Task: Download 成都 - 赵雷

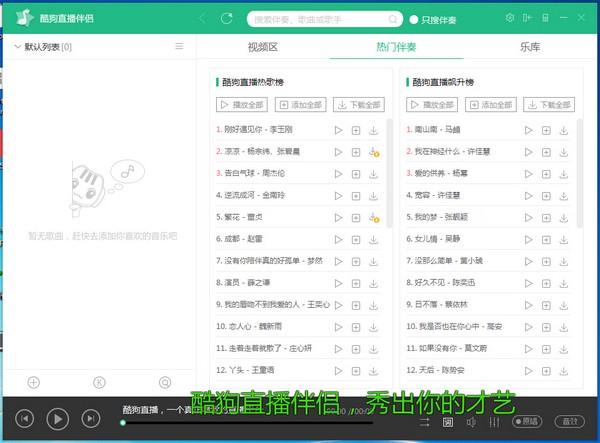Action: (x=373, y=239)
